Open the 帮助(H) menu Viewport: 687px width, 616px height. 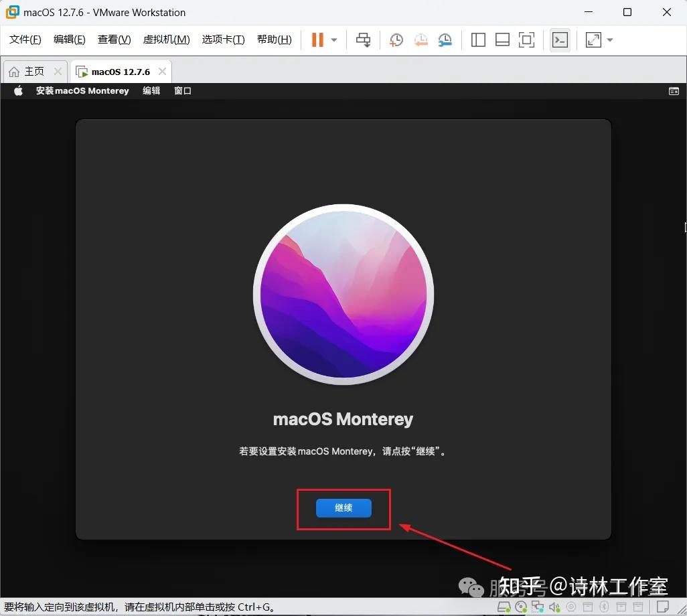[275, 40]
